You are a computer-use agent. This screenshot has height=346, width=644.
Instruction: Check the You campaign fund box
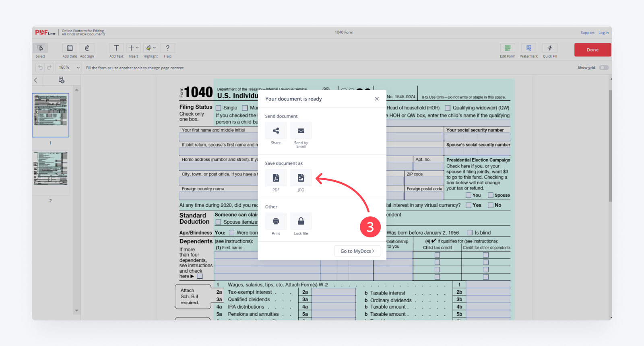469,195
